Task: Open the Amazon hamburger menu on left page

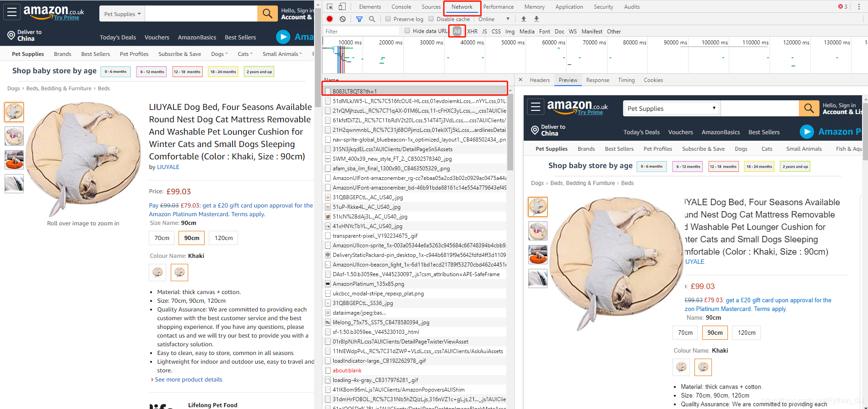Action: (12, 12)
